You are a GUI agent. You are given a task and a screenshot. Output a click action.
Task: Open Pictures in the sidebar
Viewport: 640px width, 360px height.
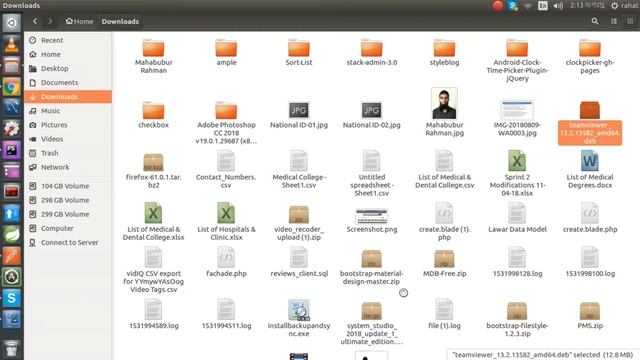point(68,125)
